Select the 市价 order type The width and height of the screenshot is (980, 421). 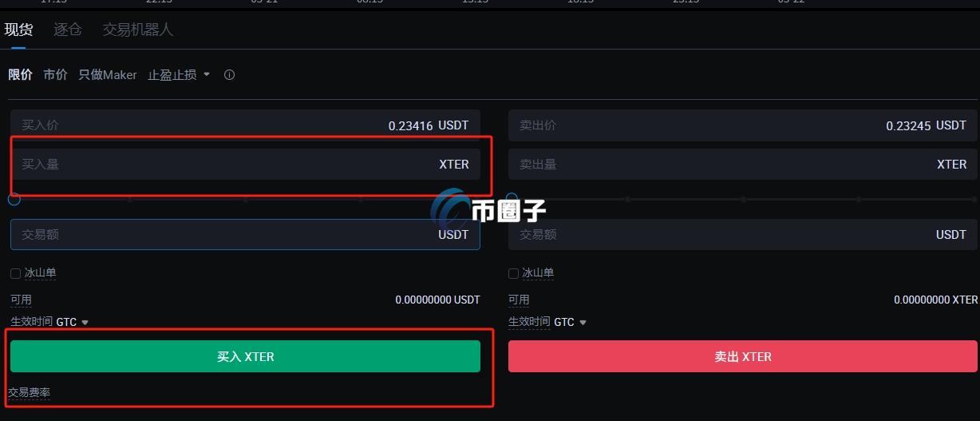tap(55, 74)
